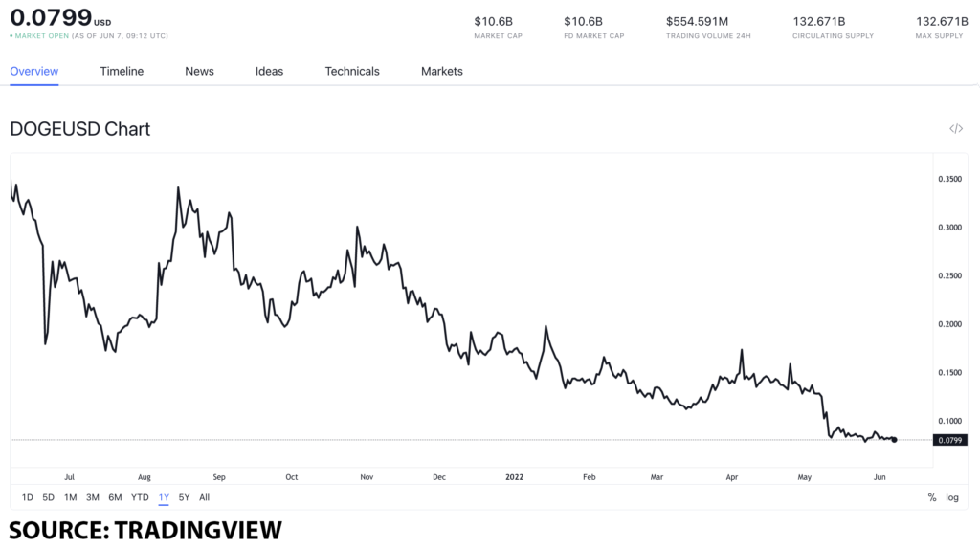Open the News tab
This screenshot has width=980, height=548.
199,71
